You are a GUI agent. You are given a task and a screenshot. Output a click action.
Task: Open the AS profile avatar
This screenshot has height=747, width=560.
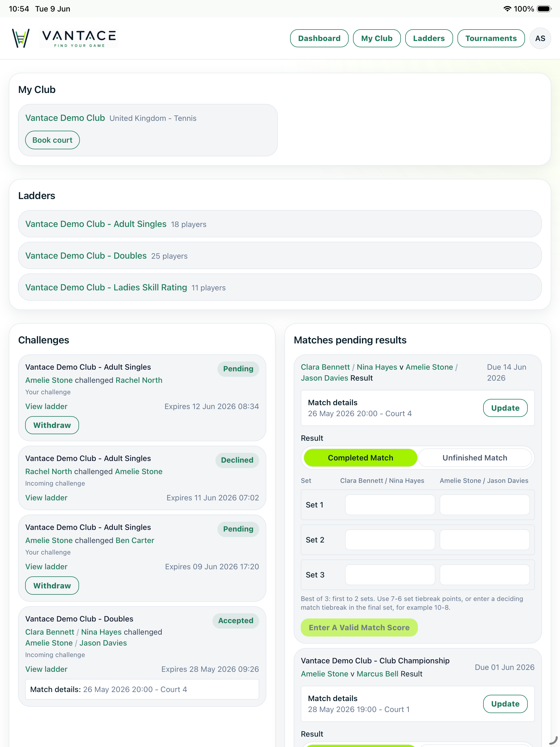(x=540, y=39)
